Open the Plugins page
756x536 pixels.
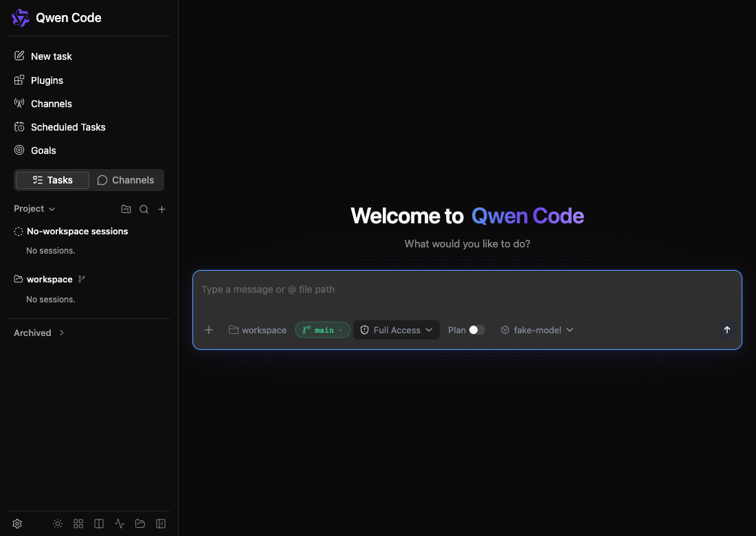(x=38, y=80)
